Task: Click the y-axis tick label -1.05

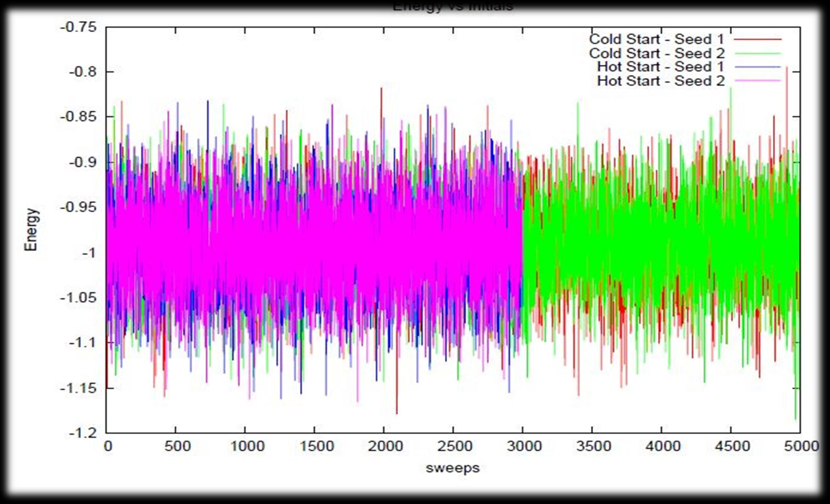Action: coord(78,298)
